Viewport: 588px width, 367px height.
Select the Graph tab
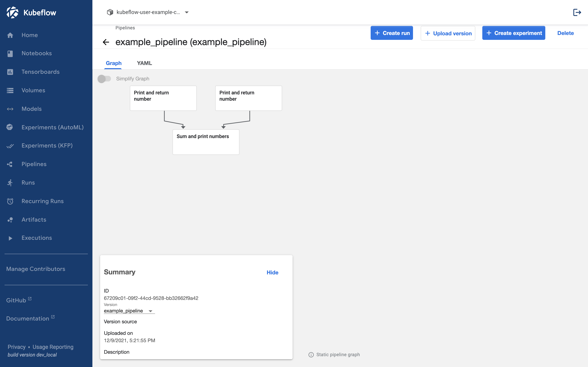pyautogui.click(x=113, y=63)
